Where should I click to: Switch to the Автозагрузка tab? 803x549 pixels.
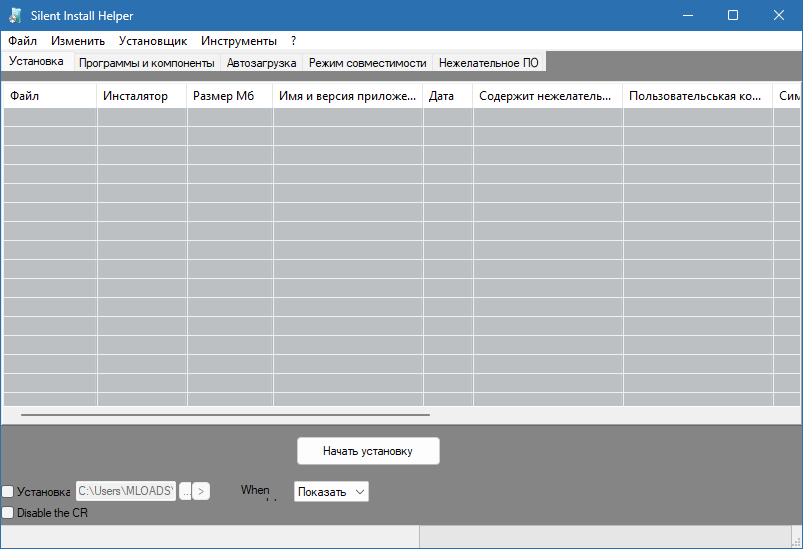[x=261, y=63]
